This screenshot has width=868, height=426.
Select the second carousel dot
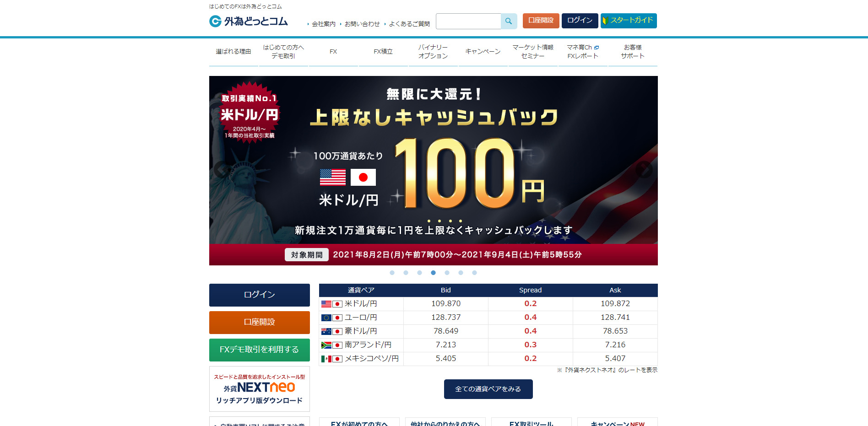pyautogui.click(x=406, y=273)
